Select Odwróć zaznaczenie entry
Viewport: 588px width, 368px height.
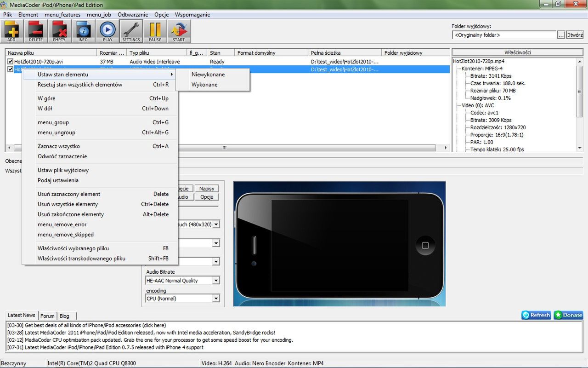(99, 156)
